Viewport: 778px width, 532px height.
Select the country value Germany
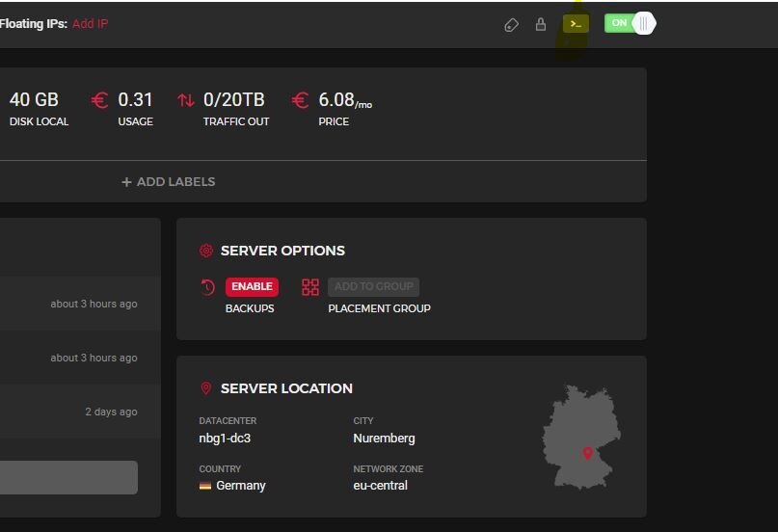point(241,486)
